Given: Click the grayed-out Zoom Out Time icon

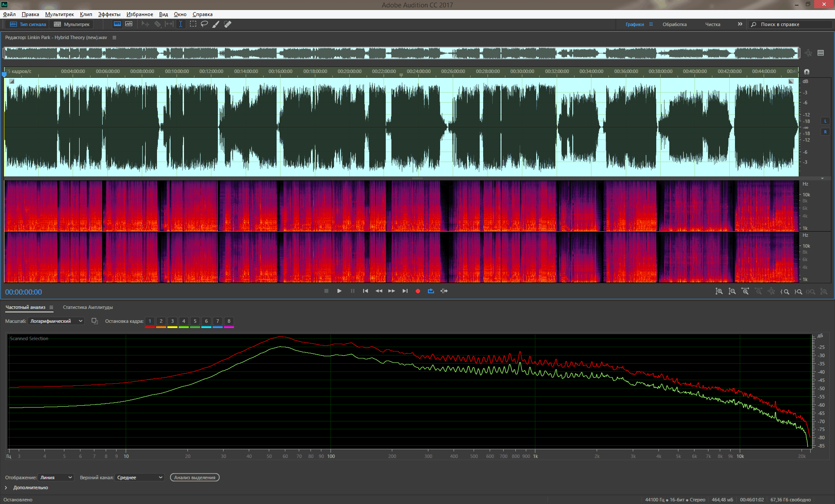Looking at the screenshot, I should (x=758, y=292).
